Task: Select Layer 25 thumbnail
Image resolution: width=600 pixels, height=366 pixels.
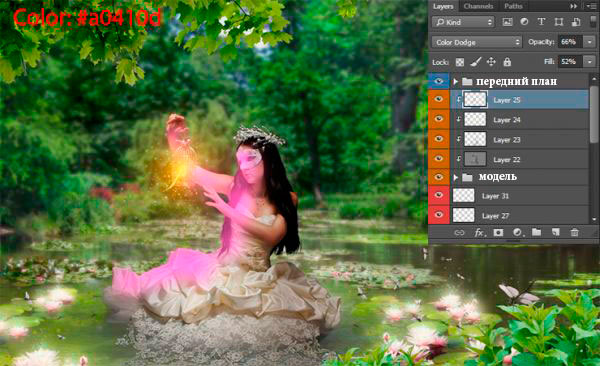Action: [x=475, y=100]
